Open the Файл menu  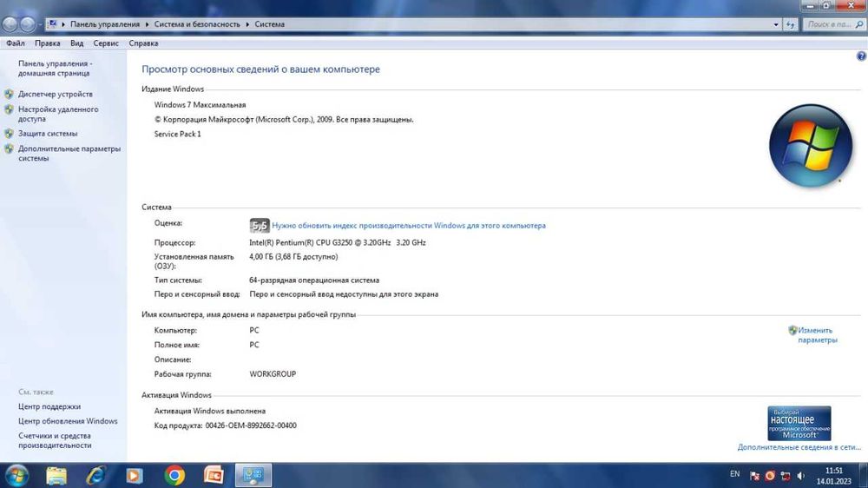click(16, 43)
